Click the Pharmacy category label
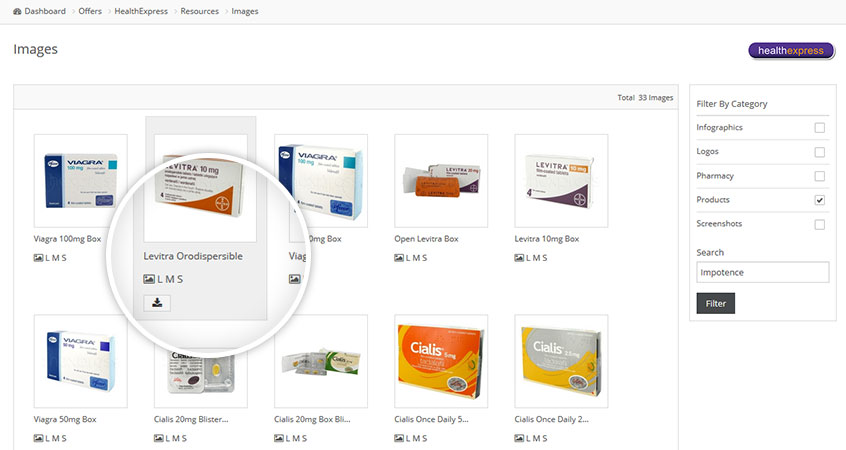The image size is (846, 450). click(715, 175)
